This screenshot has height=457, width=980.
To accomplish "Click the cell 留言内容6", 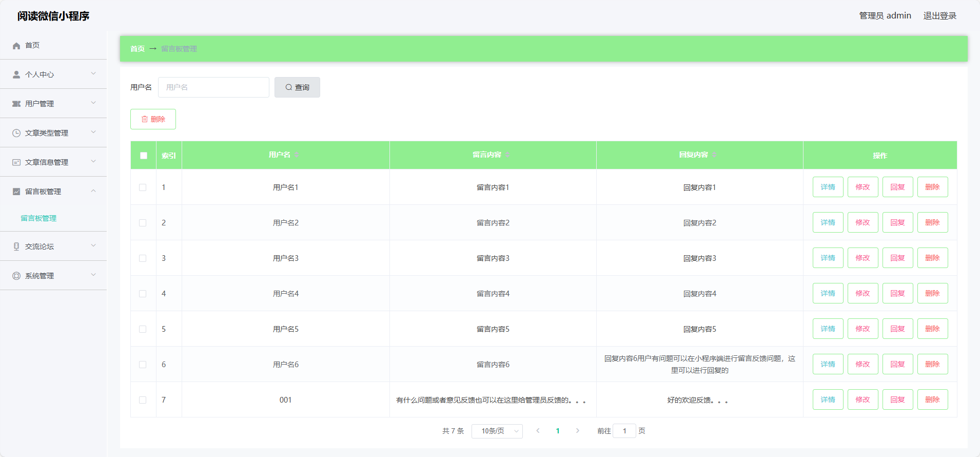I will (493, 365).
